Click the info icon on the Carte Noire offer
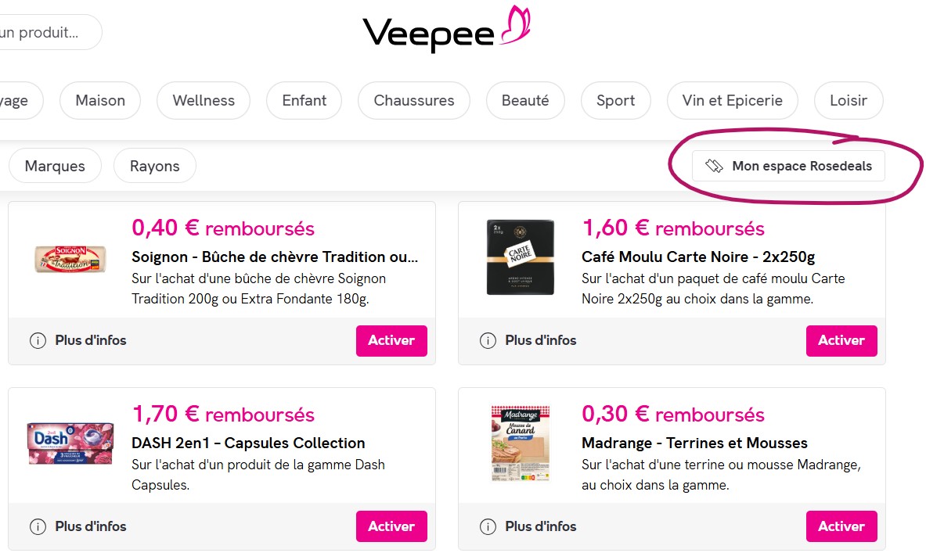The image size is (926, 560). click(487, 340)
